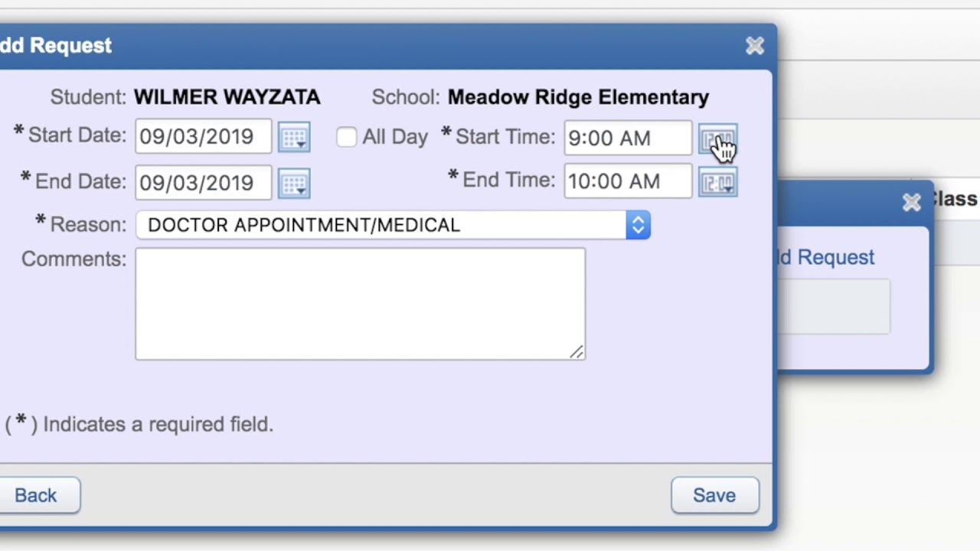Click the Save button

714,495
